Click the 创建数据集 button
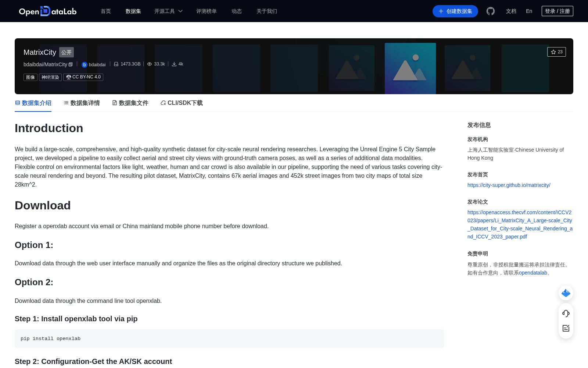588x368 pixels. tap(455, 11)
